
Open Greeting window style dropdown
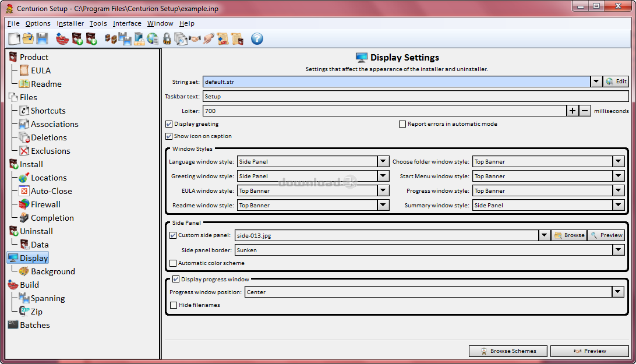point(383,176)
